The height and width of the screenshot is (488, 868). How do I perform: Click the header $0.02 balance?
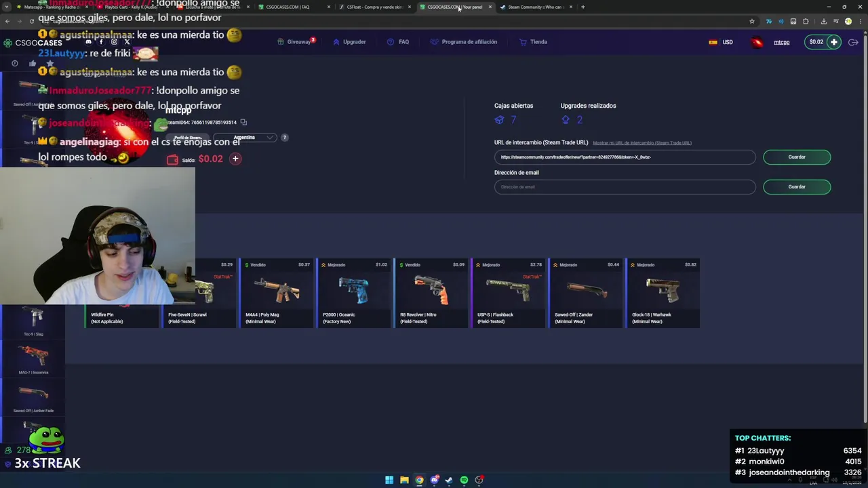coord(816,42)
